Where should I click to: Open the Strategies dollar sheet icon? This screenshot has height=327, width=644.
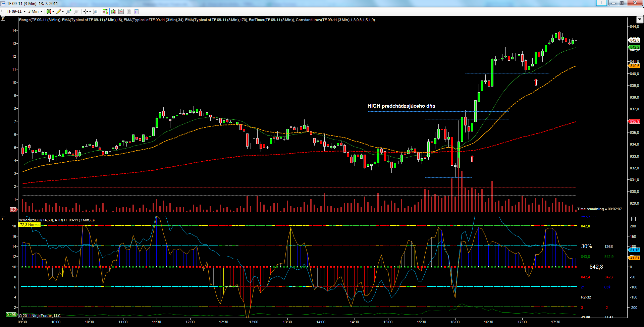pyautogui.click(x=129, y=11)
